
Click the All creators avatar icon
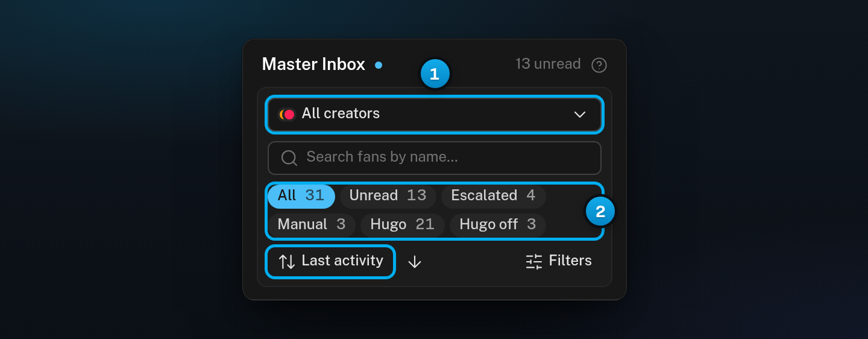click(287, 114)
